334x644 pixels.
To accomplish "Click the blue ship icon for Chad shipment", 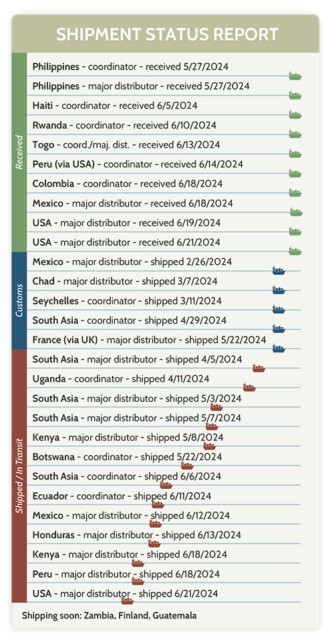I will [279, 290].
